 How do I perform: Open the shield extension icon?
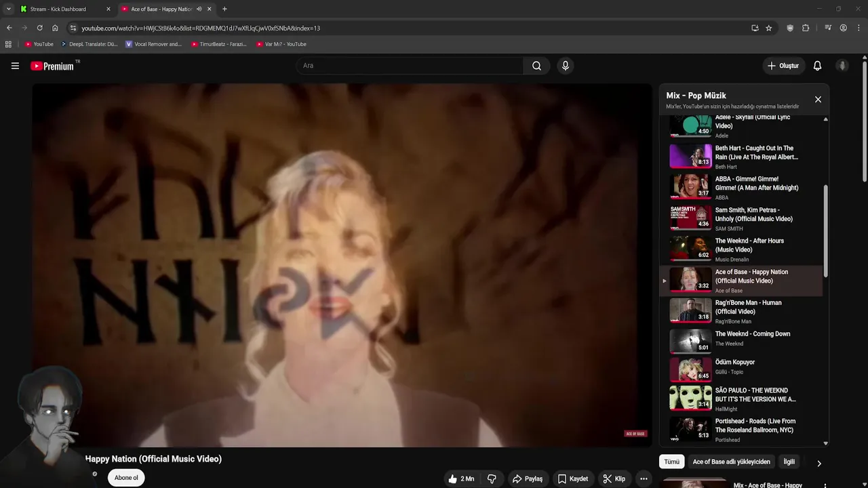[790, 28]
